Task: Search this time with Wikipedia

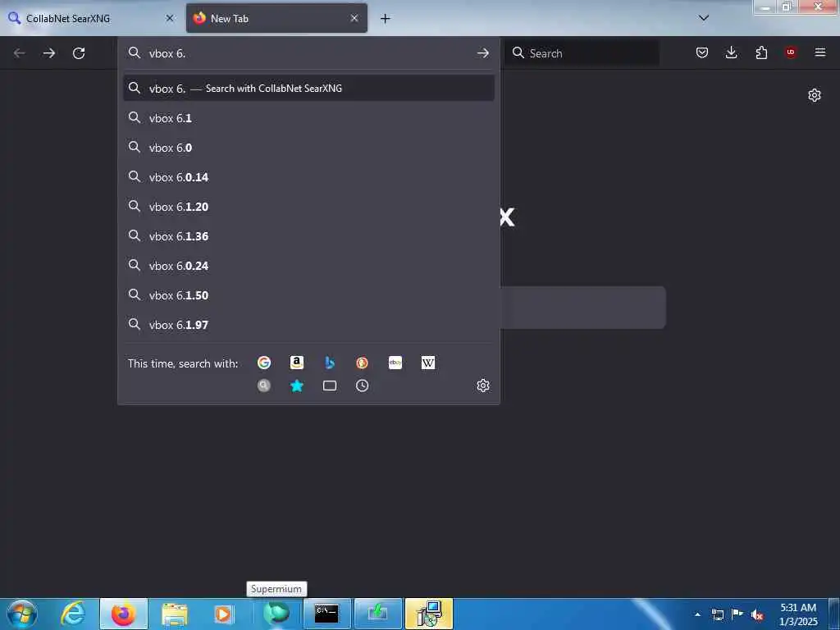Action: [x=428, y=363]
